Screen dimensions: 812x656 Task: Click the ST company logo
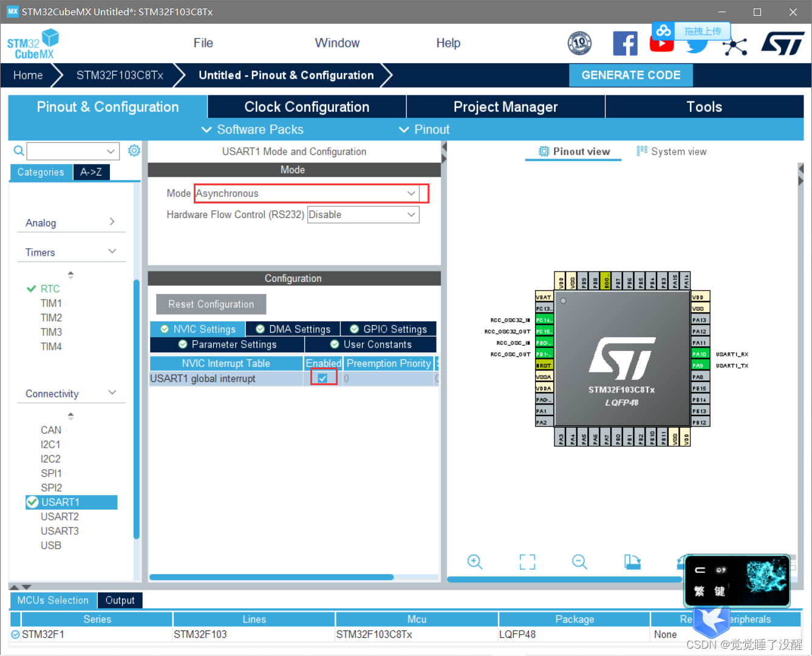click(783, 44)
